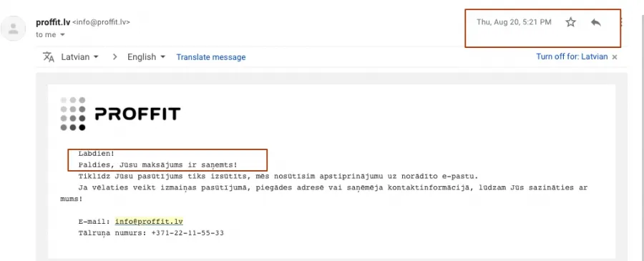Open the More options three-dot menu

(x=621, y=22)
